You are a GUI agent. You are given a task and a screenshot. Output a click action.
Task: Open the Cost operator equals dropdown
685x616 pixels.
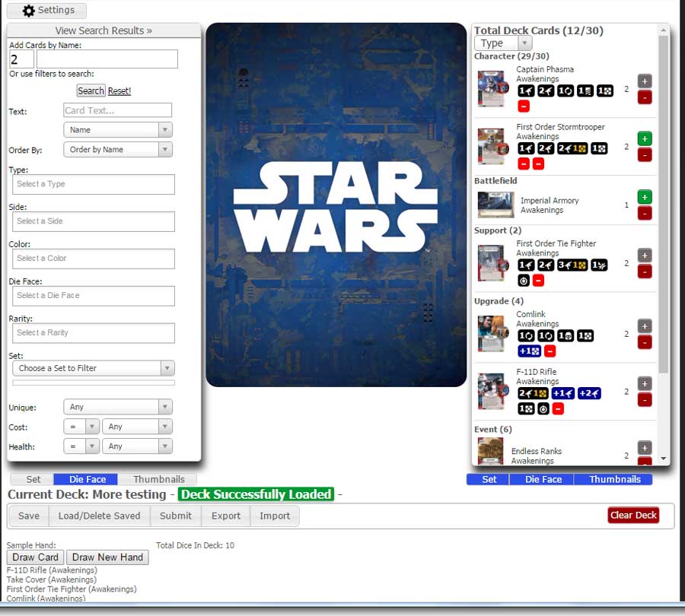[81, 427]
